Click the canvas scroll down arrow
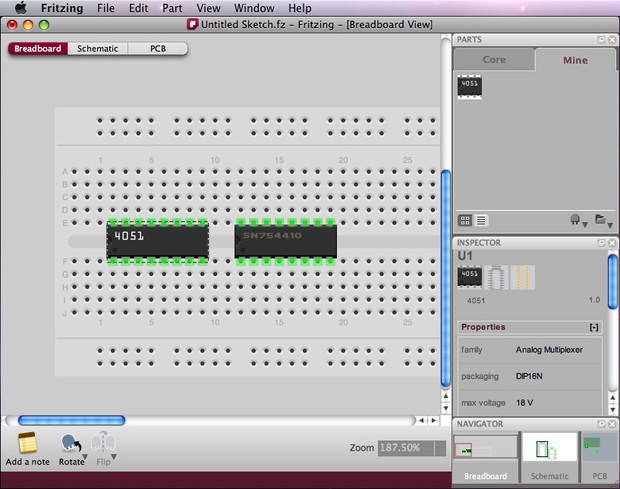Screen dimensions: 620x489 pyautogui.click(x=446, y=408)
